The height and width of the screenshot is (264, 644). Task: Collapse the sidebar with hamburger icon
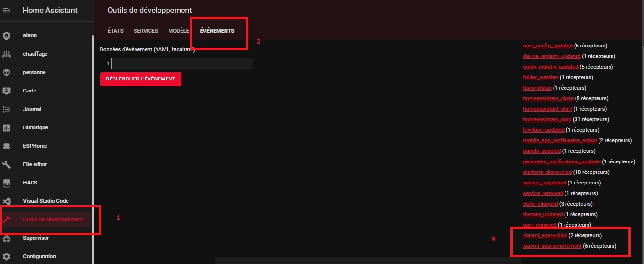coord(7,11)
